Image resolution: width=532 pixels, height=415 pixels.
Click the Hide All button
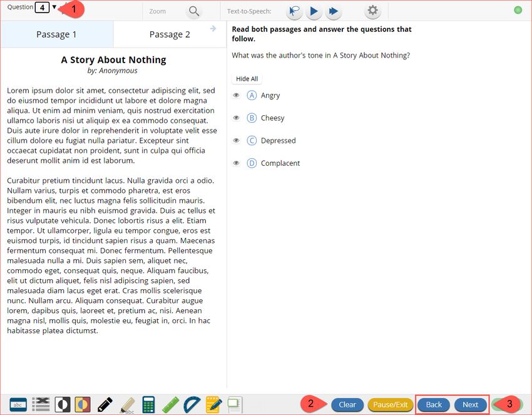point(247,79)
